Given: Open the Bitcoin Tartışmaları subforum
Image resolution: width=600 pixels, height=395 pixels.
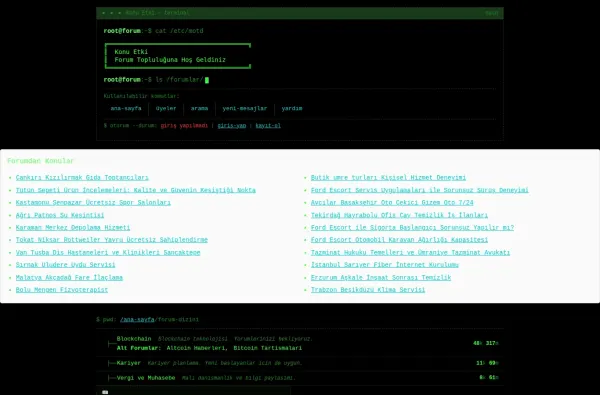Looking at the screenshot, I should tap(267, 348).
